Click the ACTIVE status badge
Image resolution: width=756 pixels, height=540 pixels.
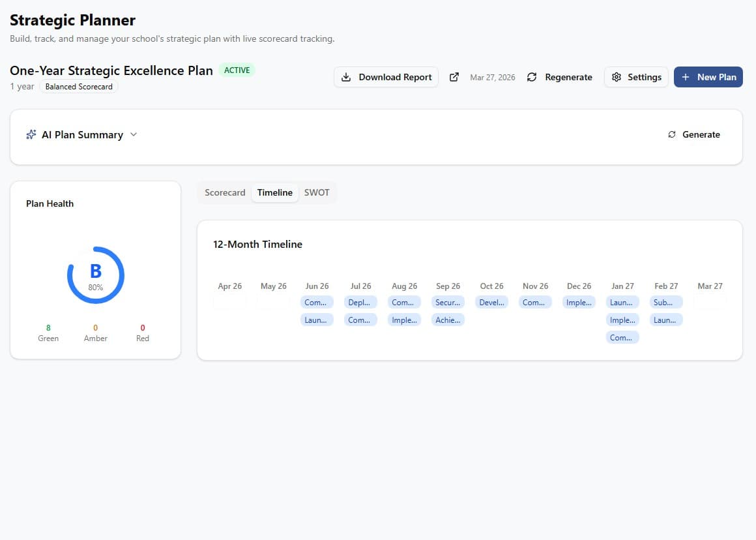[237, 70]
